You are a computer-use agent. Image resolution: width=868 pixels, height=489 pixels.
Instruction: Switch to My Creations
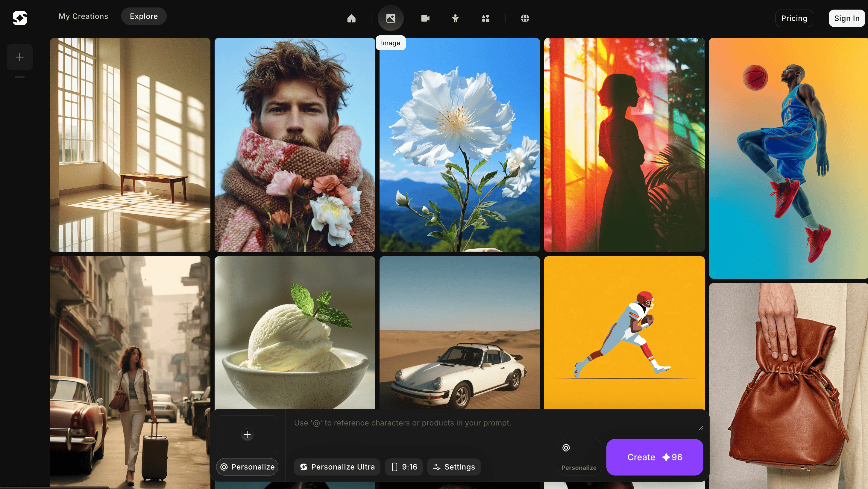(83, 16)
